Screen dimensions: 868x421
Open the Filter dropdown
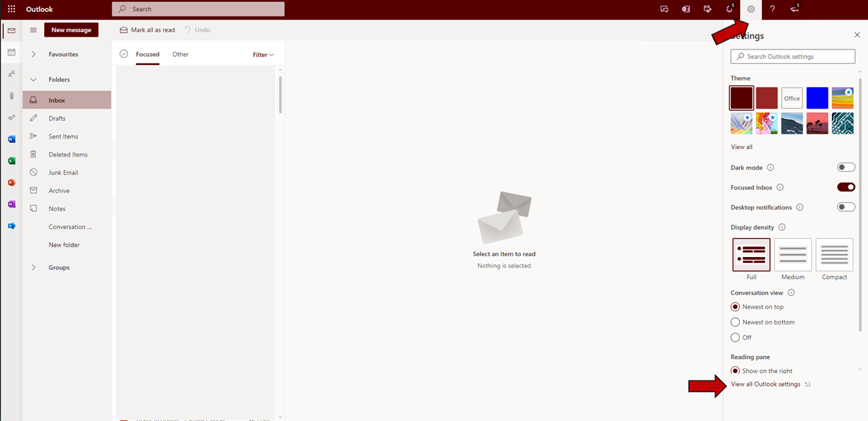263,55
